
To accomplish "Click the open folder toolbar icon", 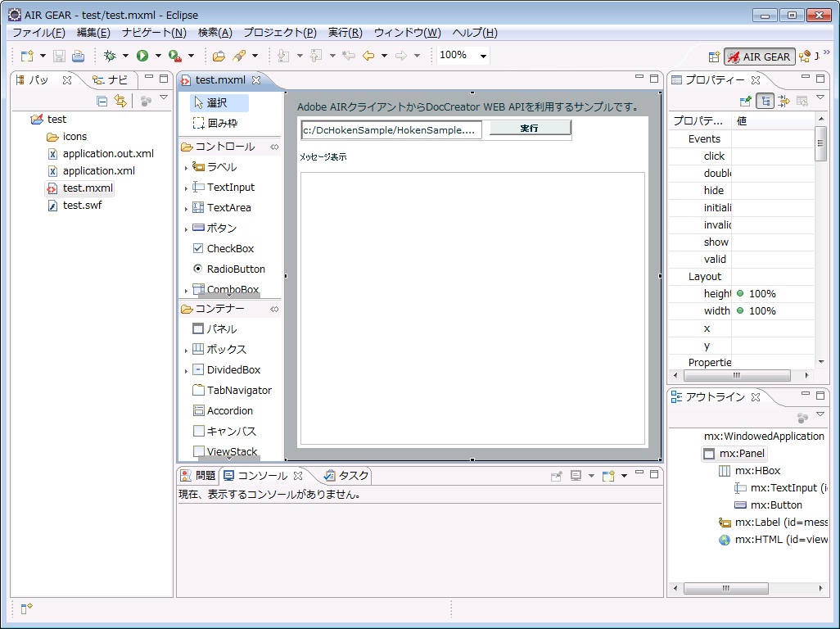I will [x=219, y=56].
